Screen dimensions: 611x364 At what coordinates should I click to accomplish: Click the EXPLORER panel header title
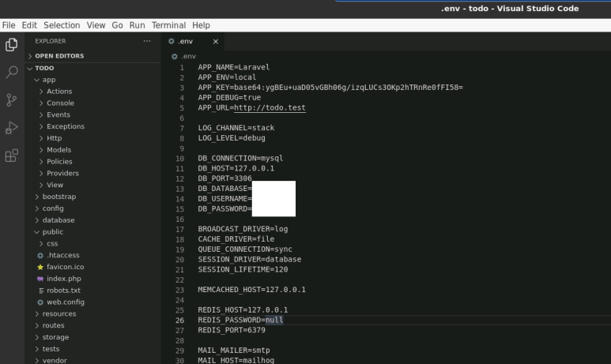(51, 41)
